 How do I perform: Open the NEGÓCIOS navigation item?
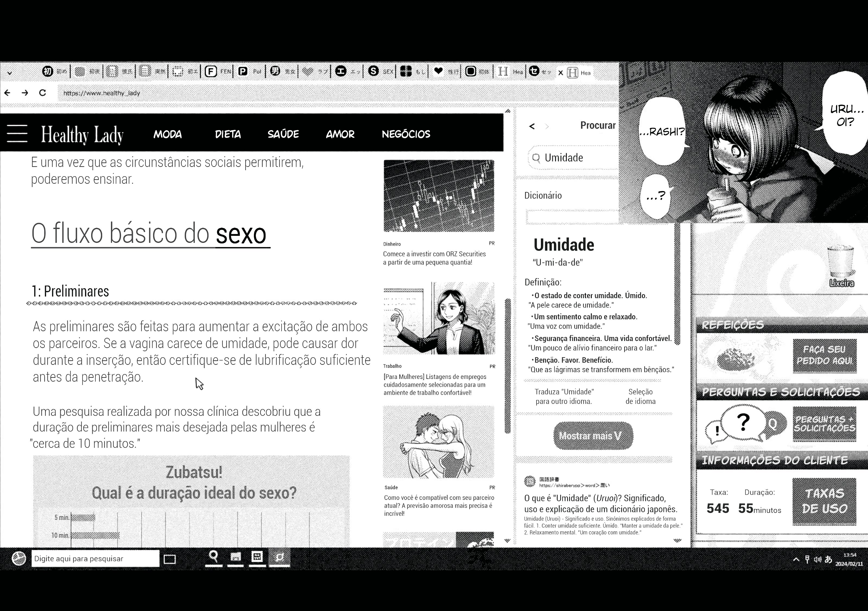406,134
